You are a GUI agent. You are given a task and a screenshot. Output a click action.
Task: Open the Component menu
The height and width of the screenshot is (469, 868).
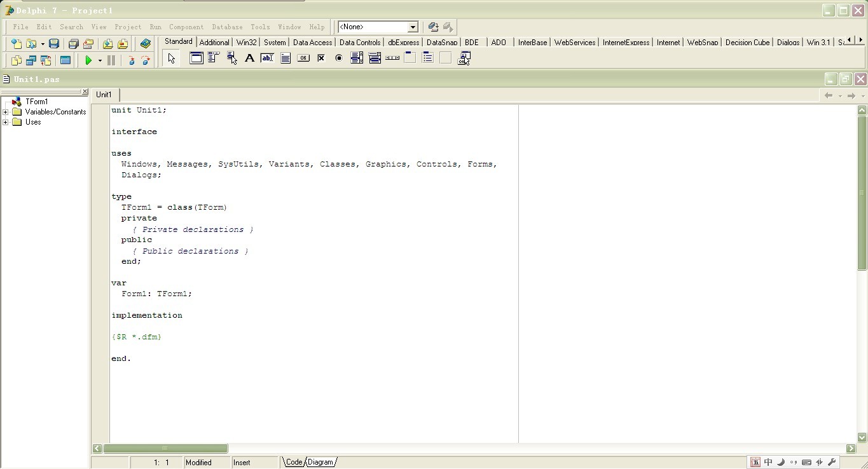pyautogui.click(x=186, y=27)
